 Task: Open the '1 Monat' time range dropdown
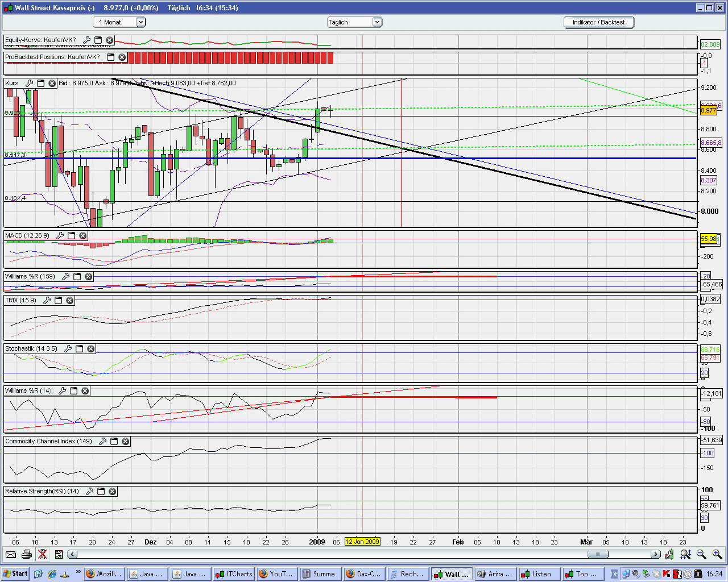pyautogui.click(x=119, y=22)
